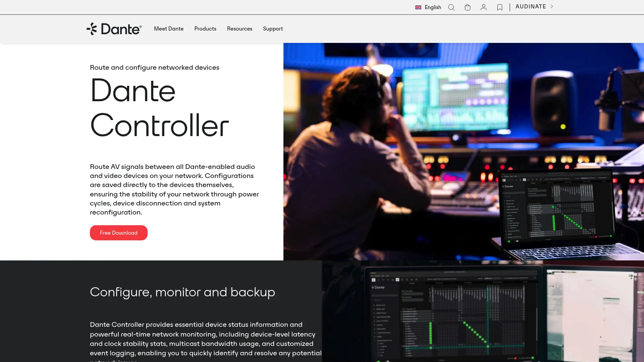The width and height of the screenshot is (644, 362).
Task: Click the Dante logo
Action: pos(114,29)
